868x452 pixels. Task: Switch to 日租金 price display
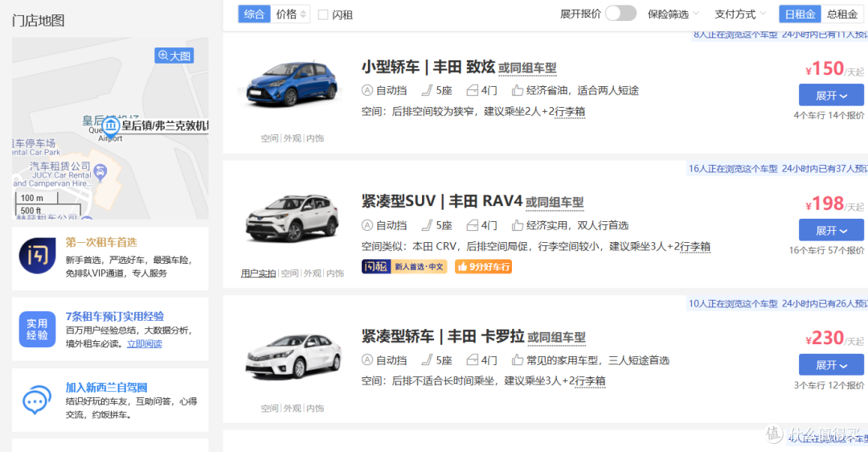(x=800, y=14)
